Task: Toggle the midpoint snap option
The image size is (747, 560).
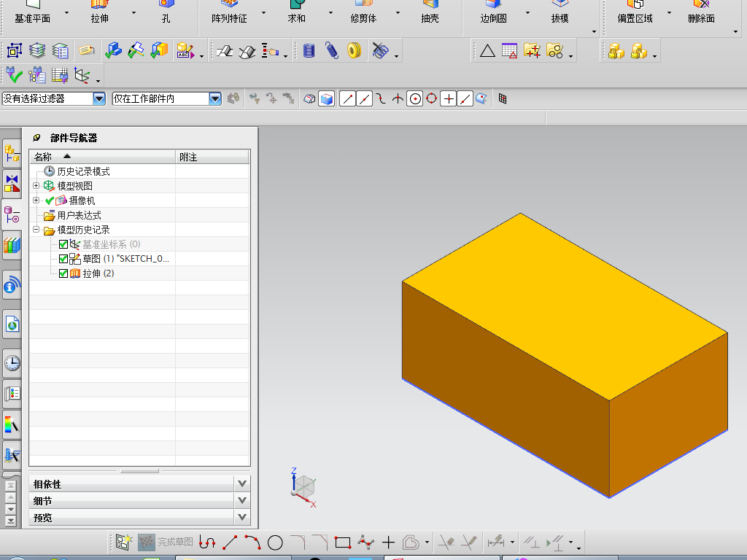Action: tap(365, 99)
